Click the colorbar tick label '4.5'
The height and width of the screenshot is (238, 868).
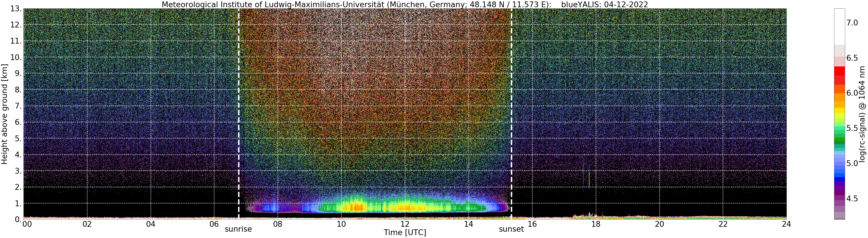(852, 199)
